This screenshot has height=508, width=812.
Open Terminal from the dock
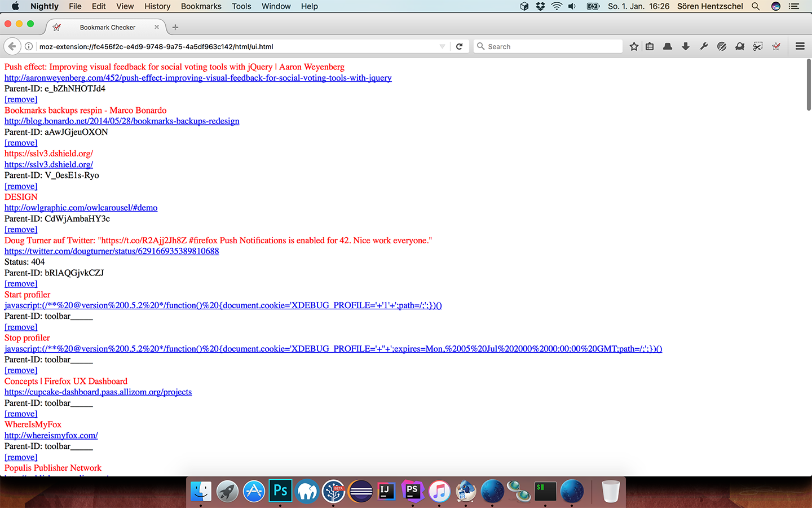pos(545,491)
